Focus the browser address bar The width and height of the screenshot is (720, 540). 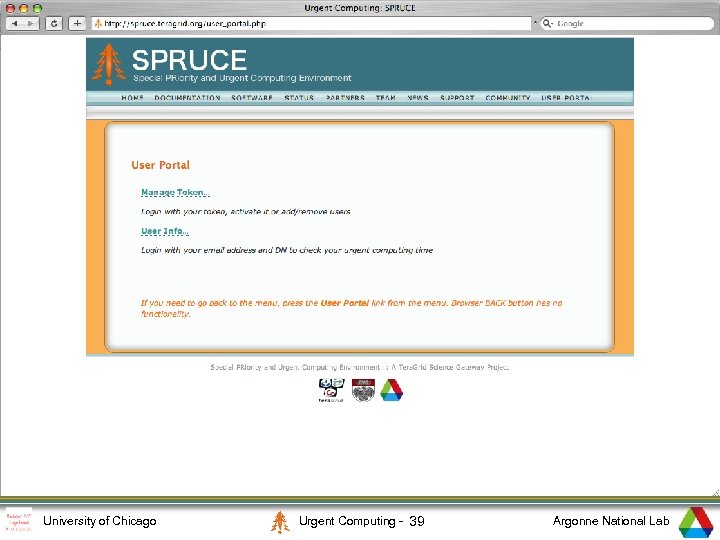point(312,23)
